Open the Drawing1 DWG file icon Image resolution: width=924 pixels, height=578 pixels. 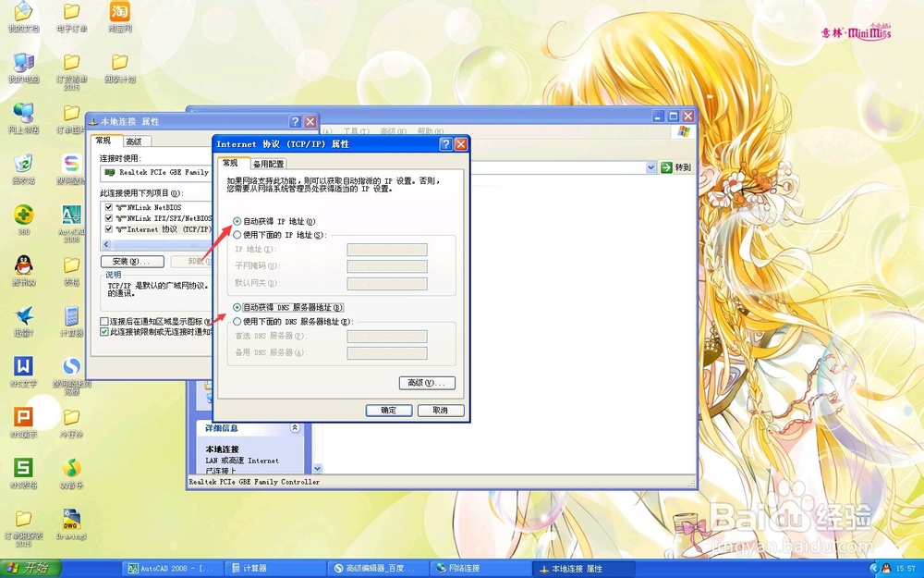(71, 523)
